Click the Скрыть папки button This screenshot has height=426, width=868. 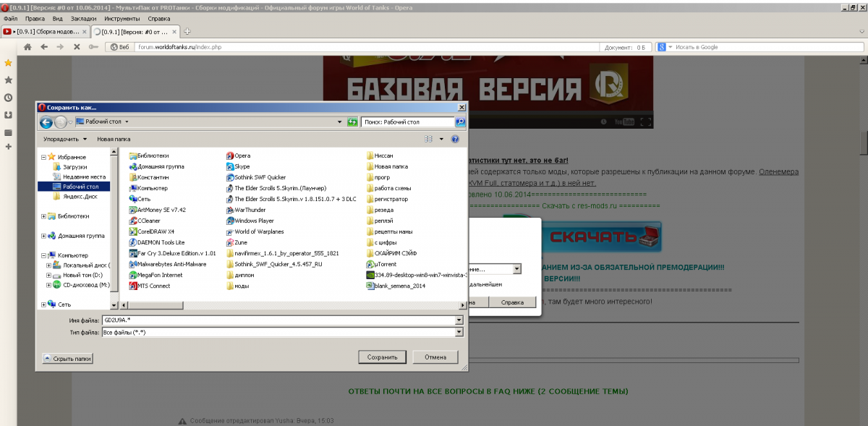[68, 358]
